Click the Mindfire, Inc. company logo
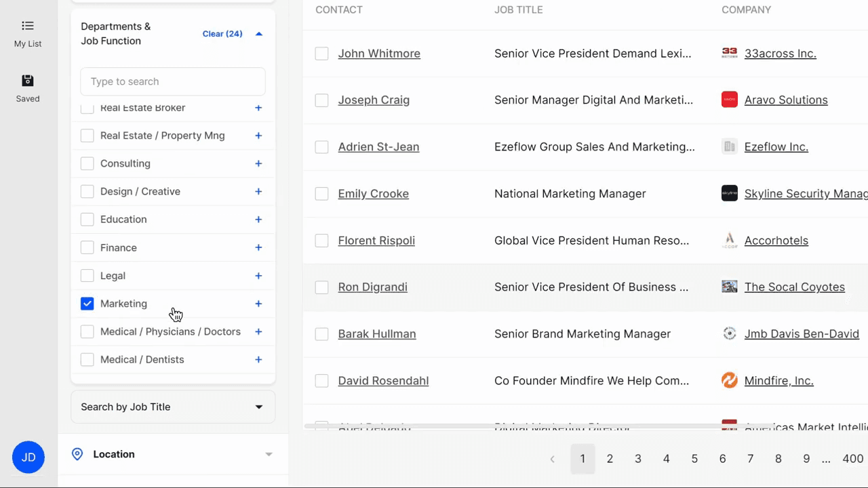 [x=730, y=381]
